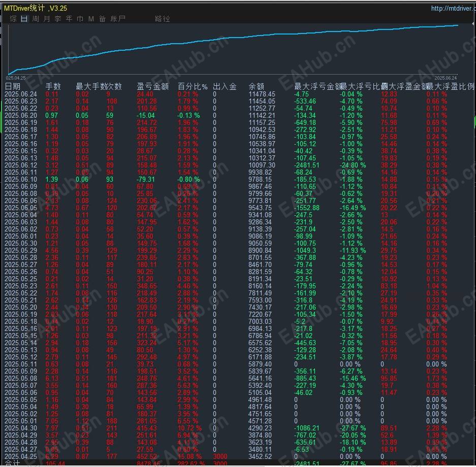476x467 pixels.
Task: Click the 盈亏金额 column header
Action: coord(153,86)
